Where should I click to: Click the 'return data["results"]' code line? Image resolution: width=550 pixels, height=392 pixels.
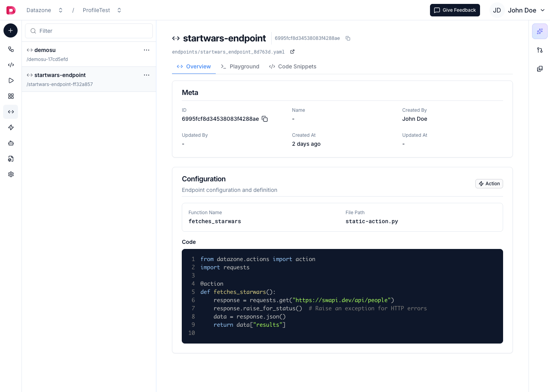249,325
